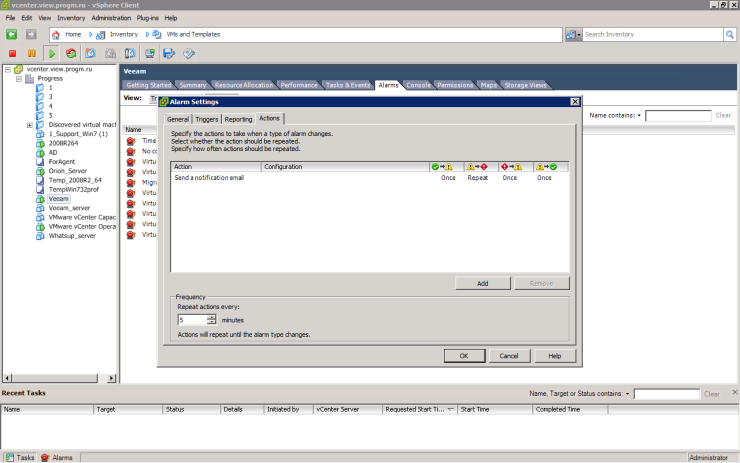The width and height of the screenshot is (740, 463).
Task: Click the Tasks icon in status bar
Action: [x=9, y=457]
